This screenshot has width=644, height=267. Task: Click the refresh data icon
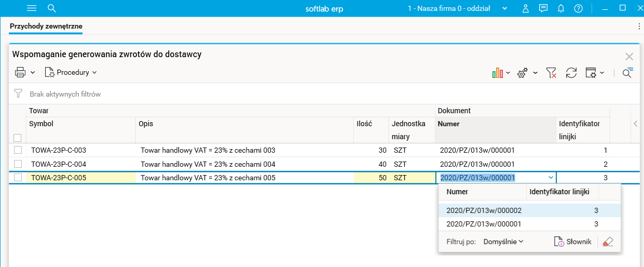(x=571, y=73)
